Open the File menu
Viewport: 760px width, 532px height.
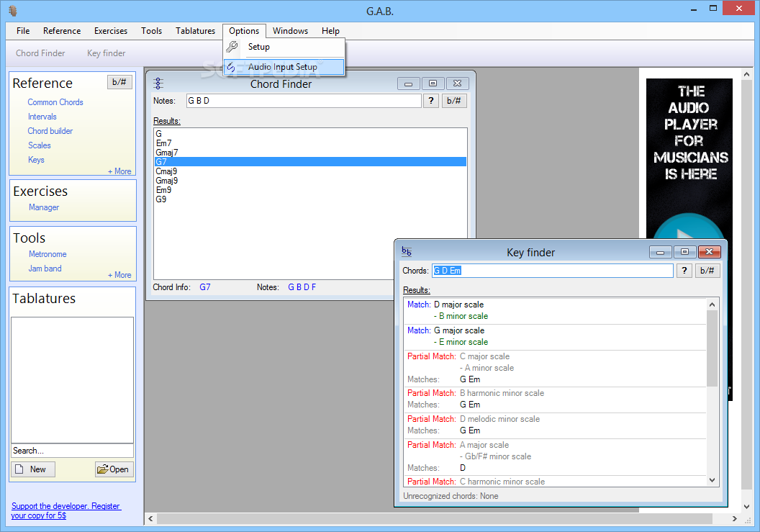[x=23, y=30]
